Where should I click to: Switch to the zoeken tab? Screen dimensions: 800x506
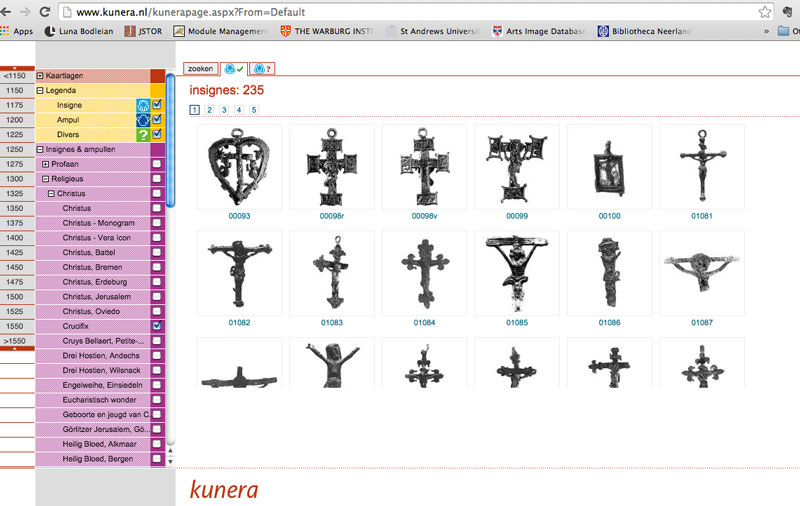pyautogui.click(x=201, y=68)
